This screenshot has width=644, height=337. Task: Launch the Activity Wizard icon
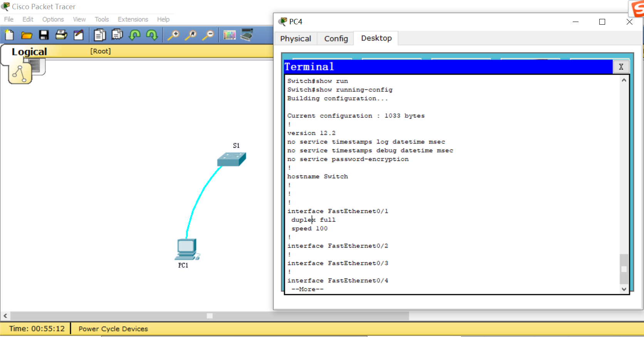[79, 35]
